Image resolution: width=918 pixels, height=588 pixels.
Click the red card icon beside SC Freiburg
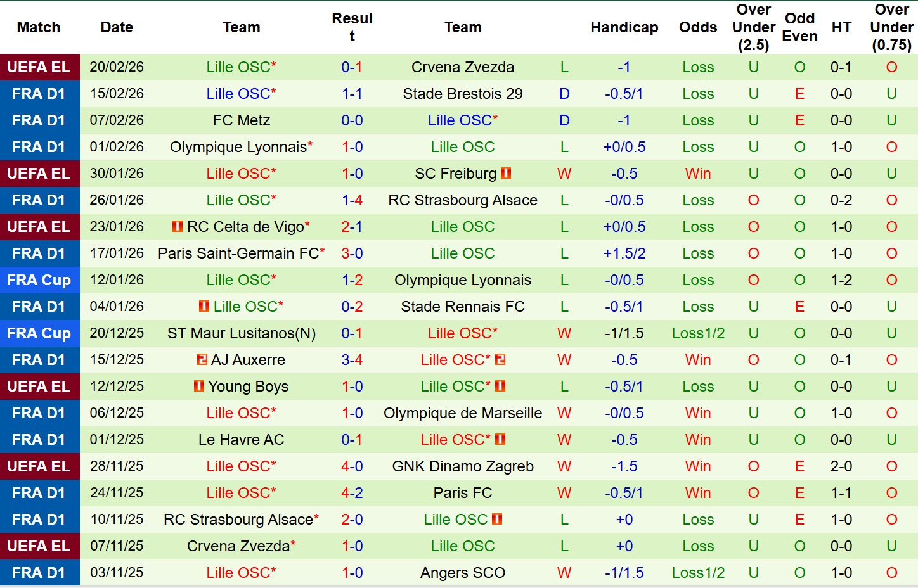click(x=506, y=173)
